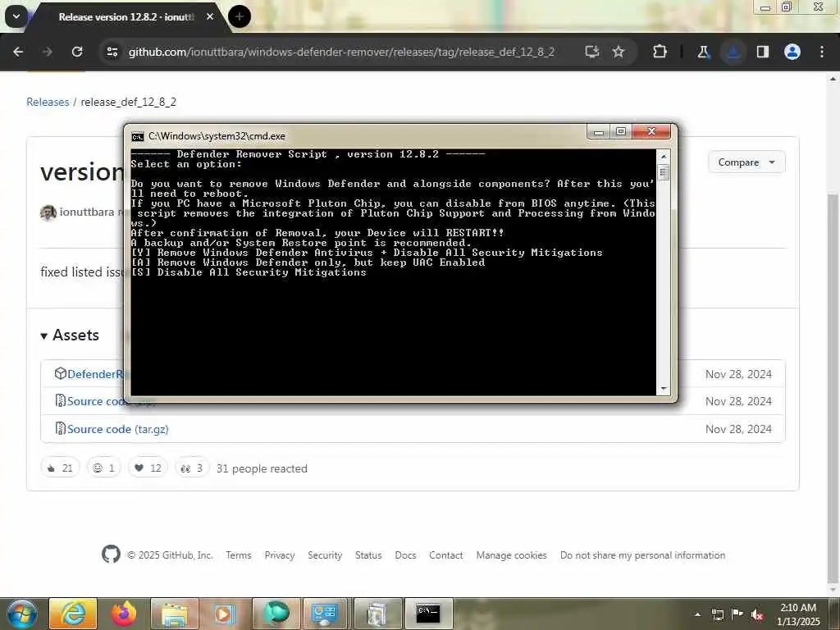Open the Extensions puzzle icon
The width and height of the screenshot is (840, 630).
[660, 52]
